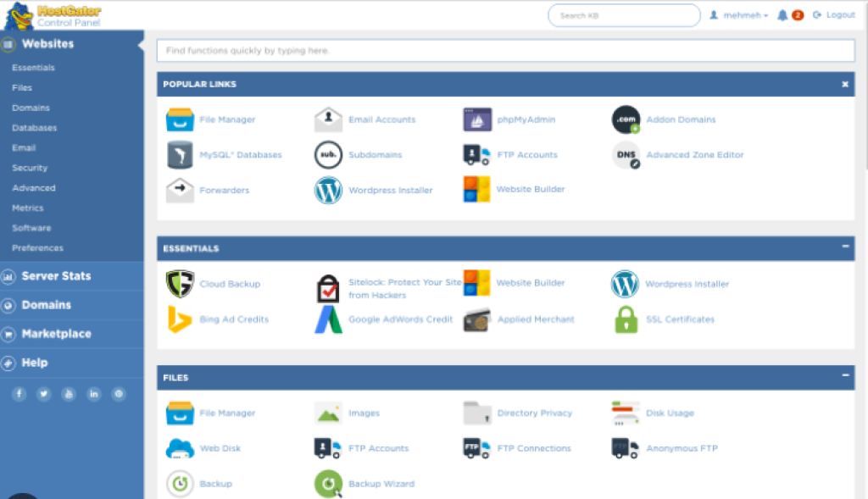Viewport: 868px width, 499px height.
Task: Open File Manager icon in Popular Links
Action: 180,119
